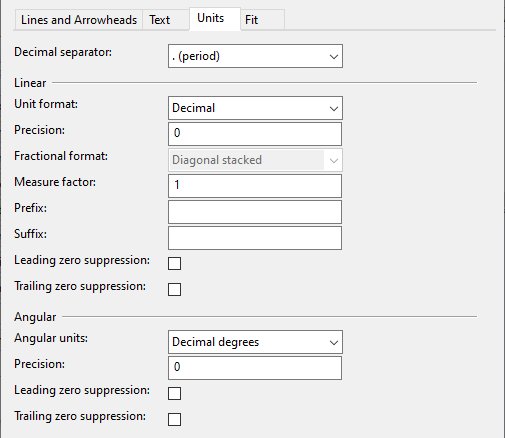505x438 pixels.
Task: Switch to the Lines and Arrowheads tab
Action: point(79,20)
